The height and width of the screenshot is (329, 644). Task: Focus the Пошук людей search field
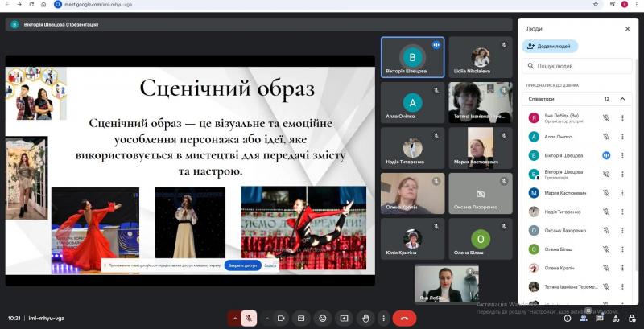[x=576, y=66]
